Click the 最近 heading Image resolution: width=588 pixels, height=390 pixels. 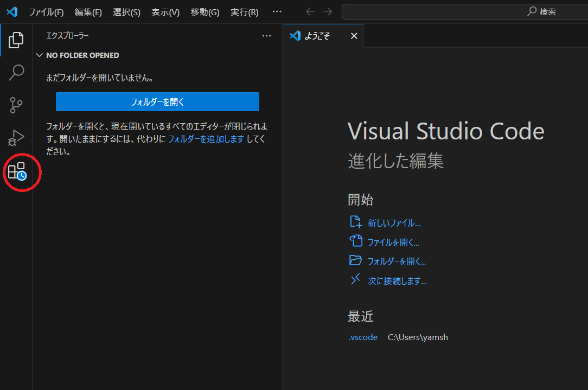click(360, 316)
